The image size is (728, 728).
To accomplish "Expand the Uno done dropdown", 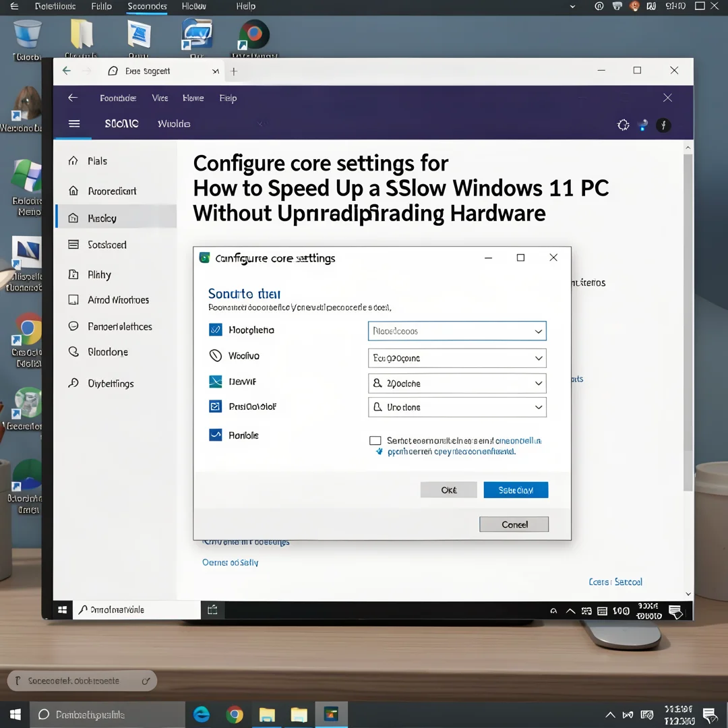I will click(x=457, y=407).
